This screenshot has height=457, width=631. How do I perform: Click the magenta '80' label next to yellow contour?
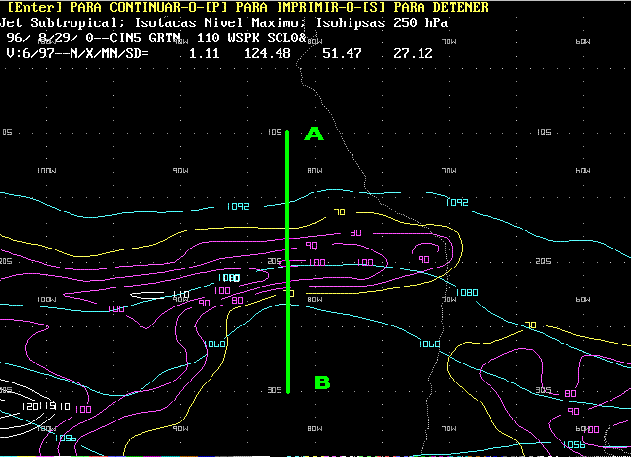coord(237,301)
